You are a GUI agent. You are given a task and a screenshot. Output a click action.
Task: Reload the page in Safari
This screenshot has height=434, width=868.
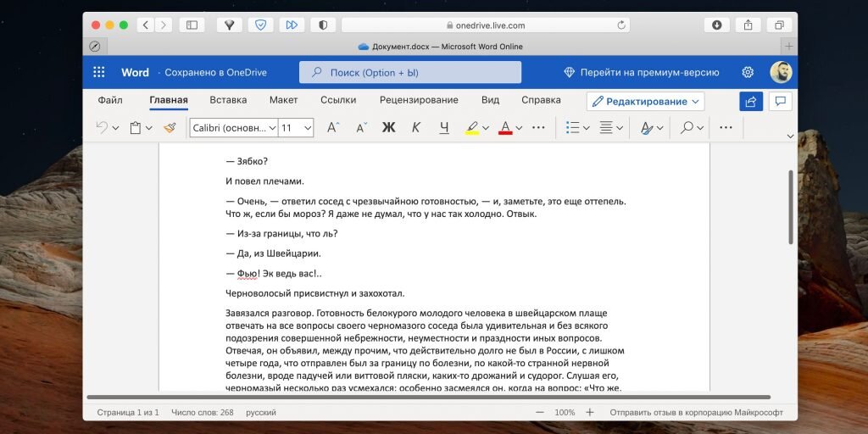[x=621, y=25]
